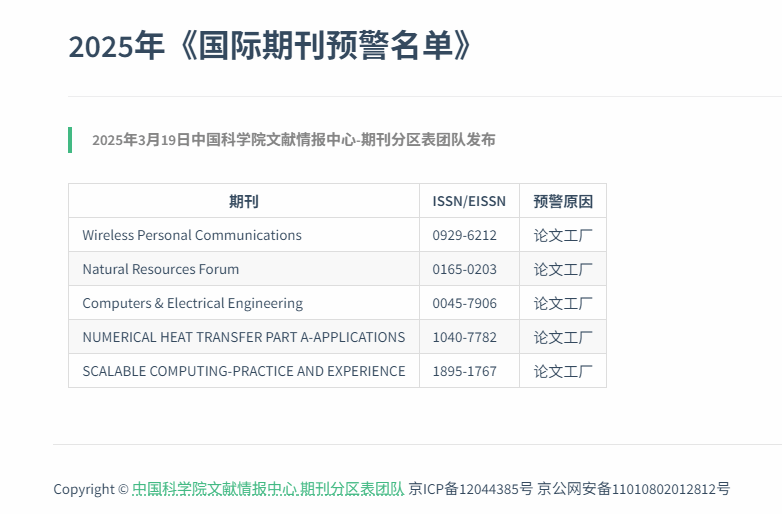The height and width of the screenshot is (514, 782).
Task: Select SCALABLE COMPUTING-PRACTICE AND EXPERIENCE cell
Action: pyautogui.click(x=244, y=371)
